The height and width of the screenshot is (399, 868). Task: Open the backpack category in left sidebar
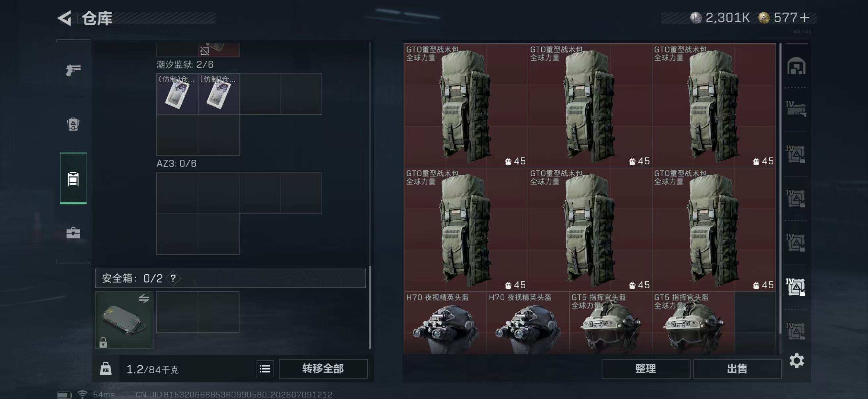pyautogui.click(x=73, y=124)
